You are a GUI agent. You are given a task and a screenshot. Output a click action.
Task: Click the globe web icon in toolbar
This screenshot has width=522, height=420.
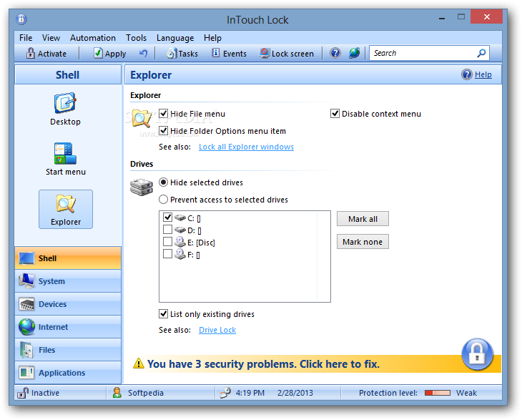click(354, 53)
